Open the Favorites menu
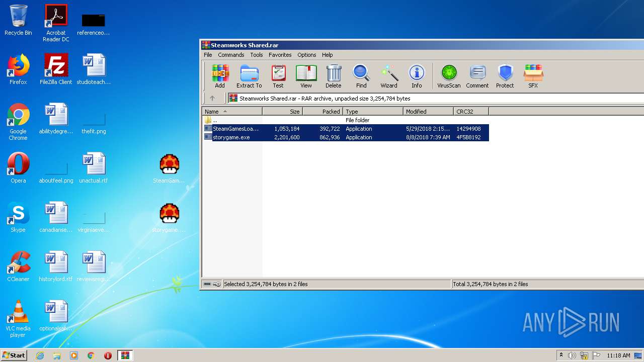Viewport: 644px width, 362px height. [x=280, y=55]
